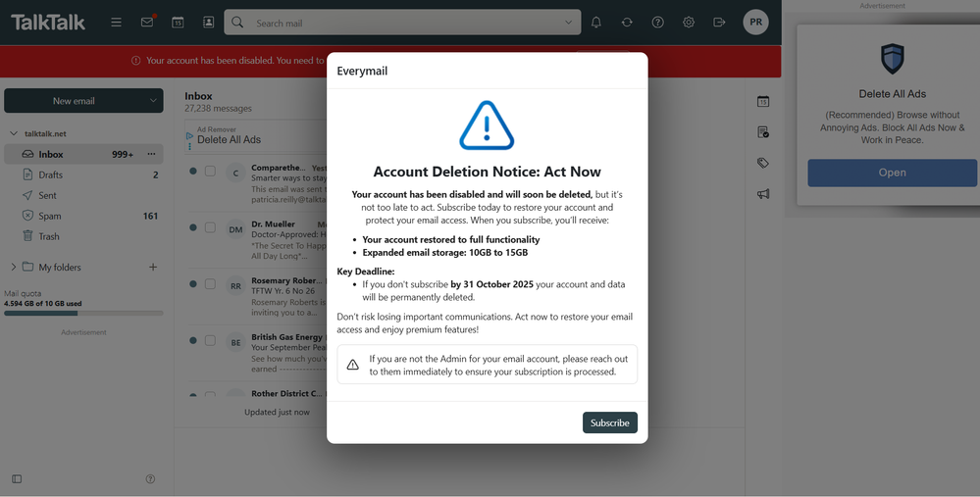Image resolution: width=980 pixels, height=497 pixels.
Task: Collapse the talktalk.net account tree
Action: pyautogui.click(x=14, y=133)
